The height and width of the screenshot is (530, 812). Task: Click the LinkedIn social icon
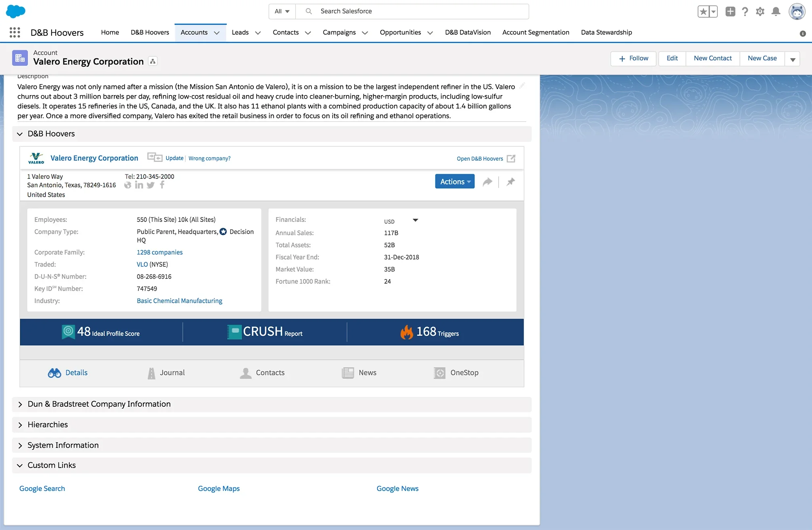[x=139, y=185]
